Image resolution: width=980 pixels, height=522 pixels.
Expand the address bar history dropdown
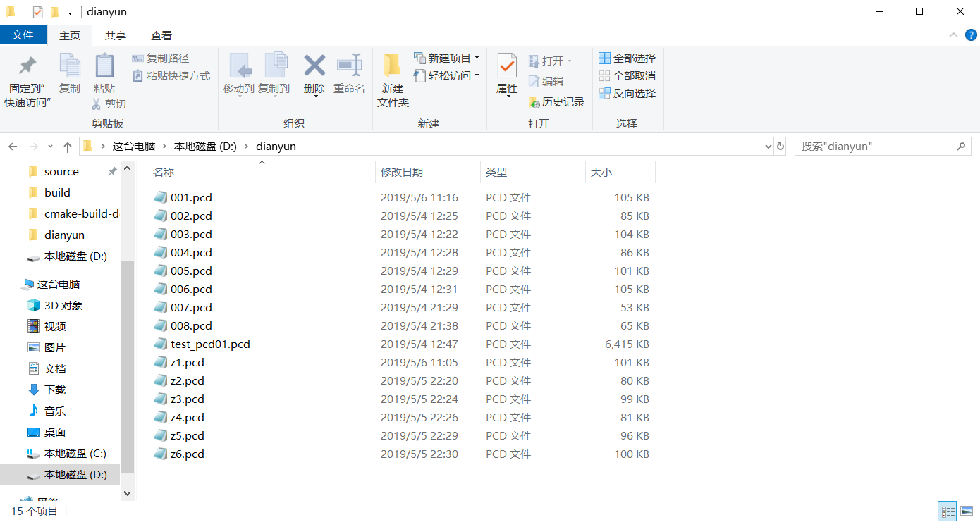[768, 147]
